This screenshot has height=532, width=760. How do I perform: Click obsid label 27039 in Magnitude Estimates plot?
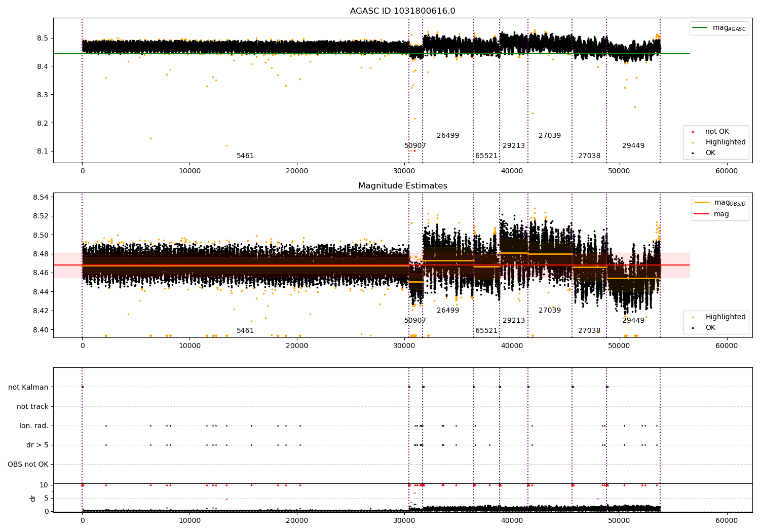550,311
